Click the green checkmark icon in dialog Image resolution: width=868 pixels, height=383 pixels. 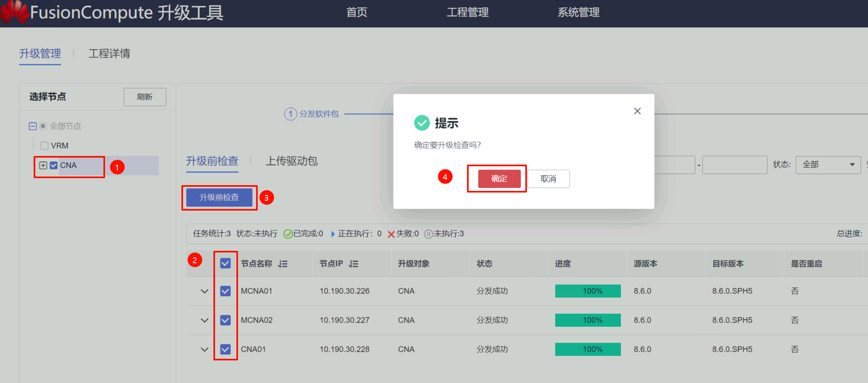tap(421, 123)
